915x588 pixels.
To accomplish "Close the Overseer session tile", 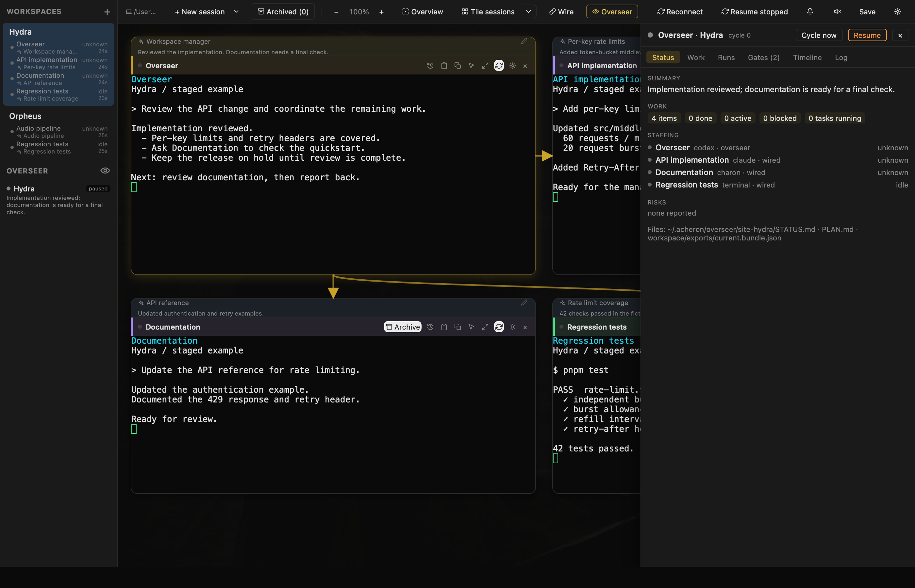I will 525,66.
